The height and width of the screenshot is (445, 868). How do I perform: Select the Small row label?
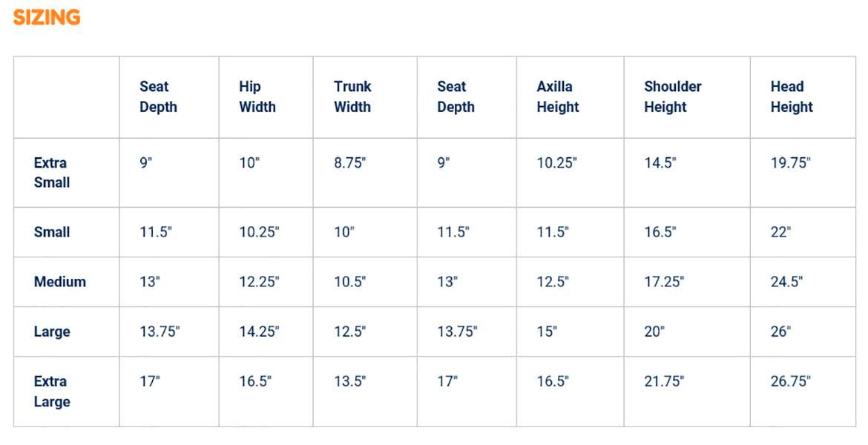coord(52,232)
